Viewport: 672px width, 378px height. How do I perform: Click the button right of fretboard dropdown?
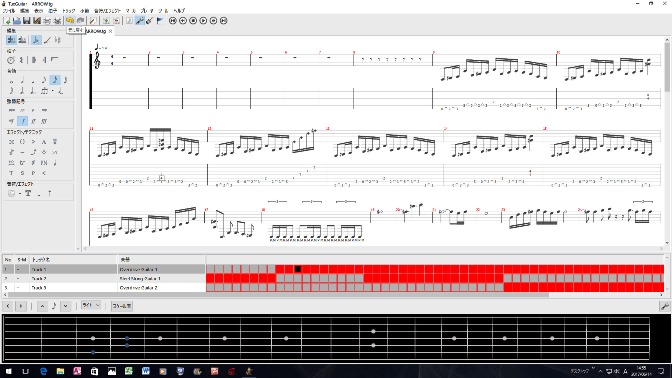pyautogui.click(x=122, y=306)
